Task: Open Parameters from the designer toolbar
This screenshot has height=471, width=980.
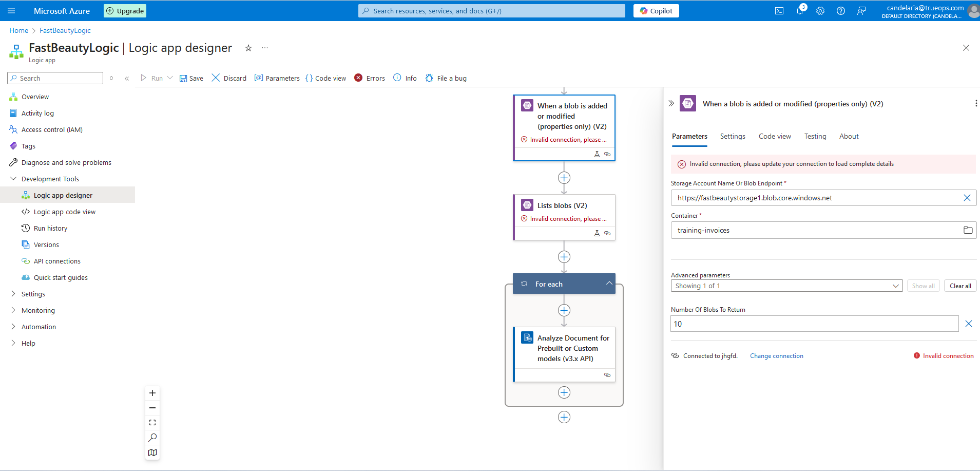Action: 277,78
